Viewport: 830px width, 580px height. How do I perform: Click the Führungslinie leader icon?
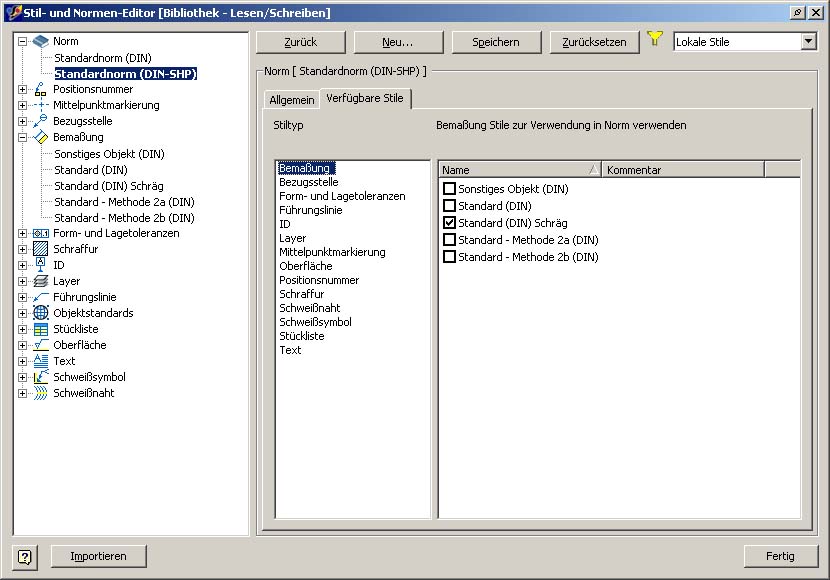click(x=41, y=297)
